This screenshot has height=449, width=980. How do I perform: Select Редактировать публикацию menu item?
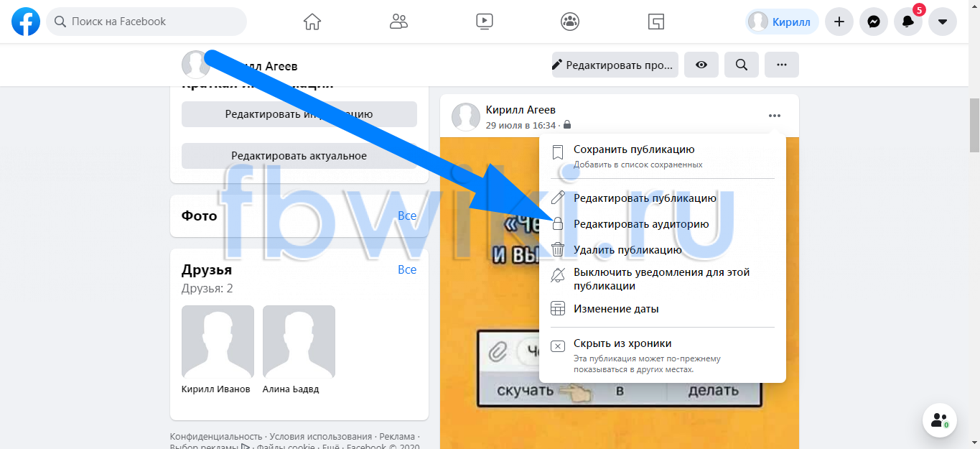[663, 198]
